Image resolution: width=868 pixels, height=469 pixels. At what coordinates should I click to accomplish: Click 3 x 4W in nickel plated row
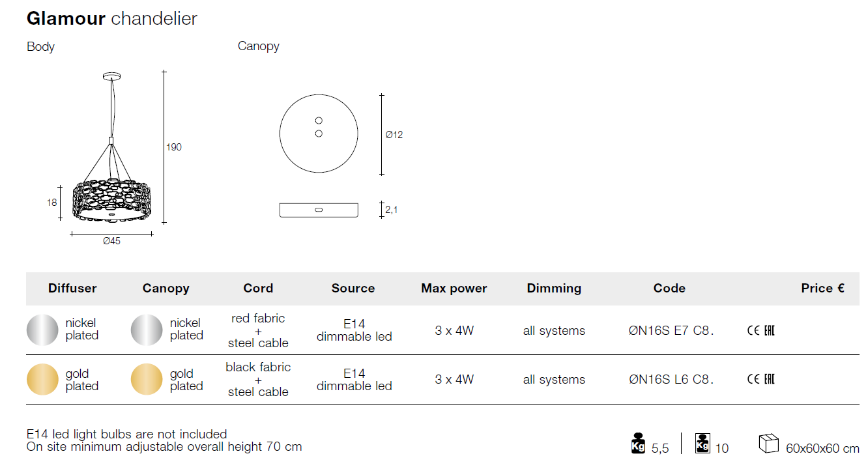454,330
